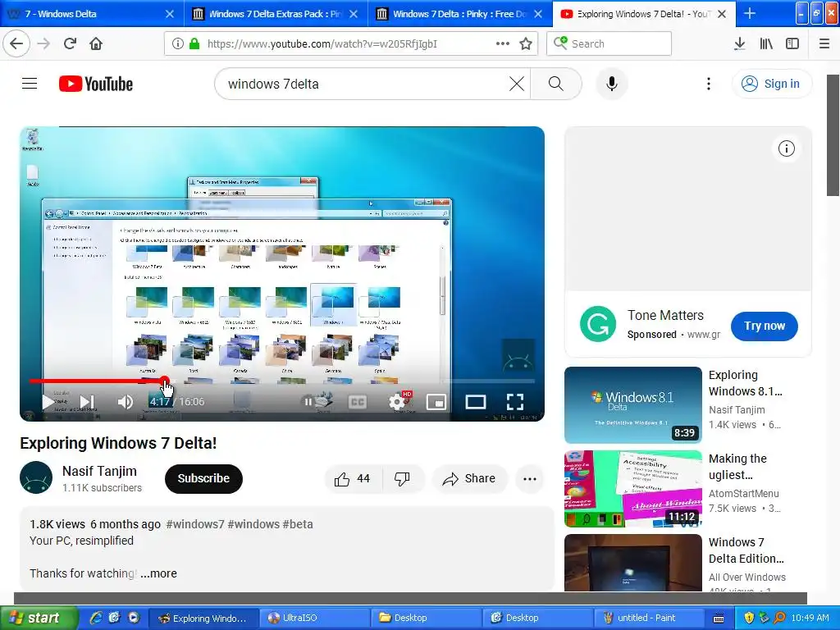Screen dimensions: 840x630
Task: Open more actions menu beside Share
Action: (530, 479)
